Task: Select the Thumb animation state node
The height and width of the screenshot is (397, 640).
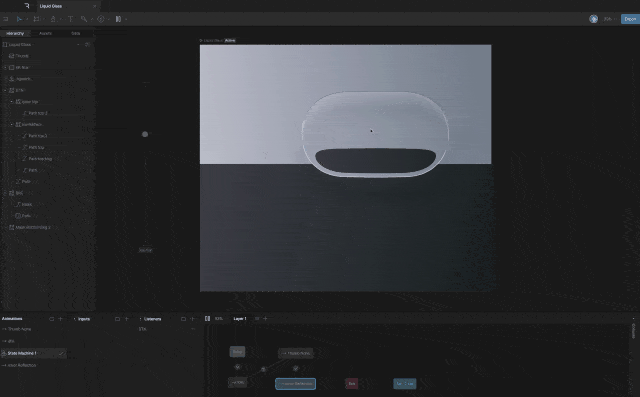Action: point(296,353)
